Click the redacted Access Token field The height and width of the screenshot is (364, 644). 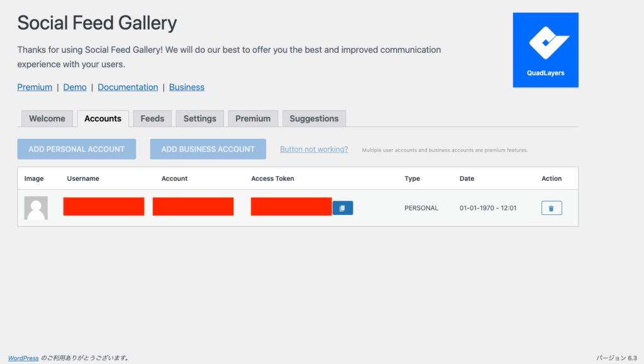(x=291, y=206)
